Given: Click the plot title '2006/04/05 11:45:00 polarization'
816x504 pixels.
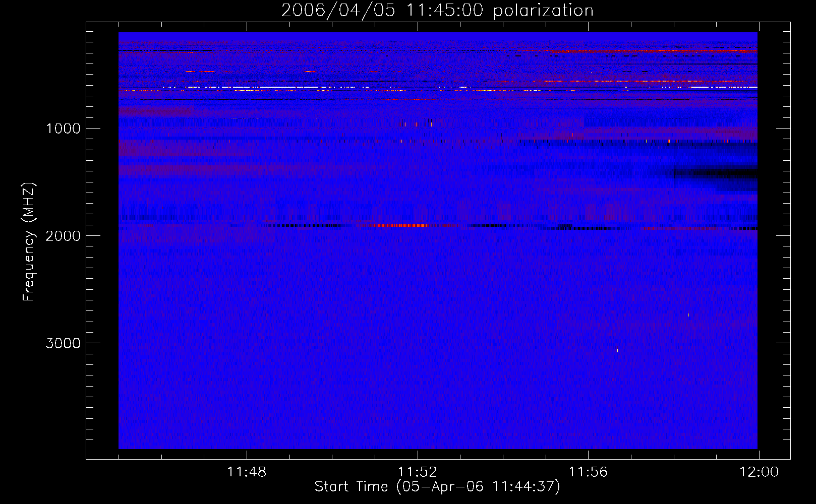Looking at the screenshot, I should 437,11.
